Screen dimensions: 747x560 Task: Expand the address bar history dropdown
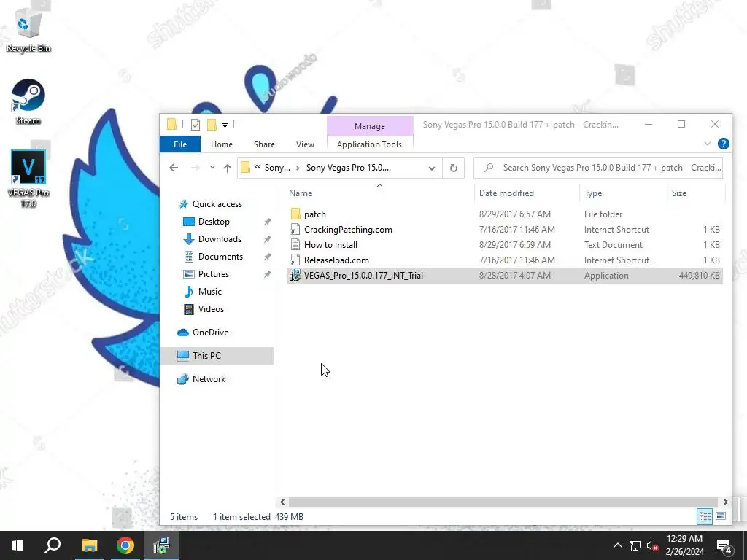coord(432,168)
